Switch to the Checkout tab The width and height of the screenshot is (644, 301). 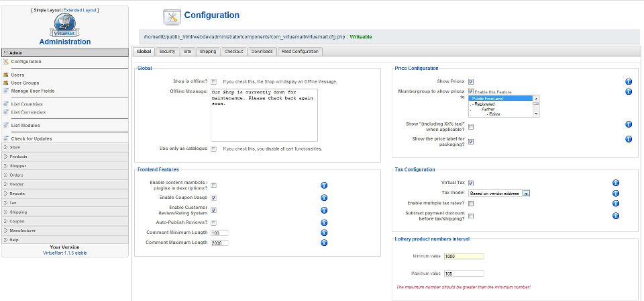(x=233, y=51)
